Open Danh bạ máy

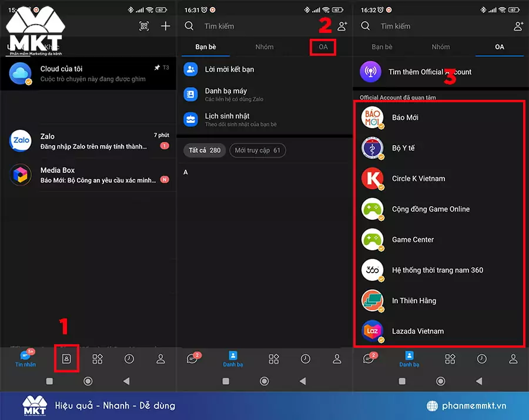click(x=264, y=95)
